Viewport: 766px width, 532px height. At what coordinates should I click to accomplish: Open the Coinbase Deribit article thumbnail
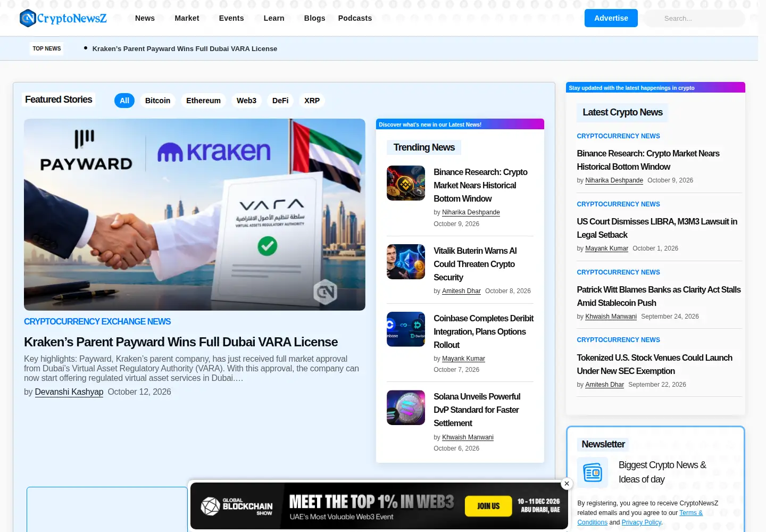406,329
